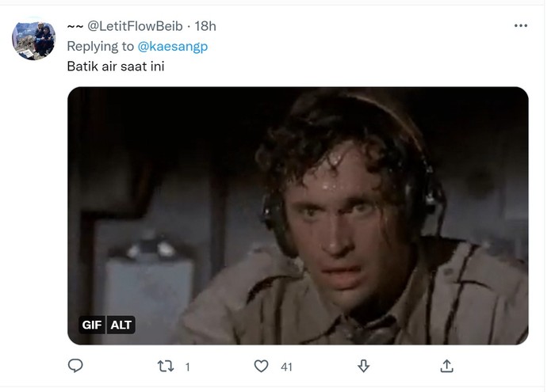Click the like count 41

click(286, 367)
